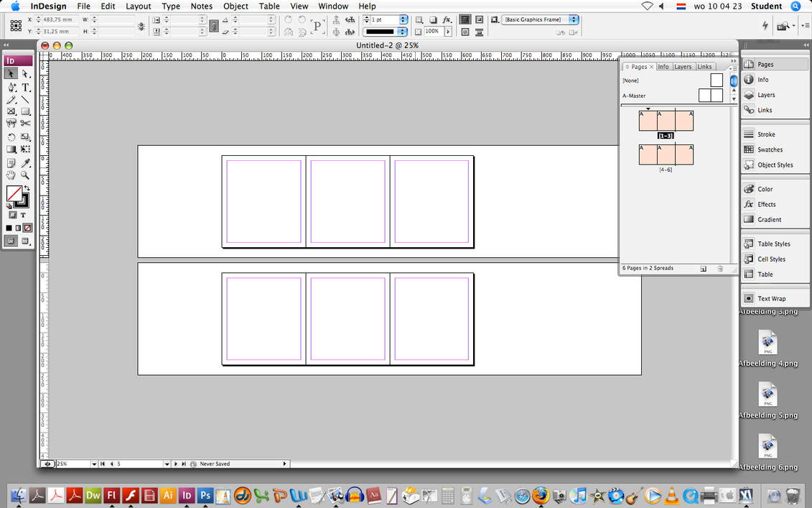Click the Direct Selection tool
The image size is (812, 508).
point(26,74)
